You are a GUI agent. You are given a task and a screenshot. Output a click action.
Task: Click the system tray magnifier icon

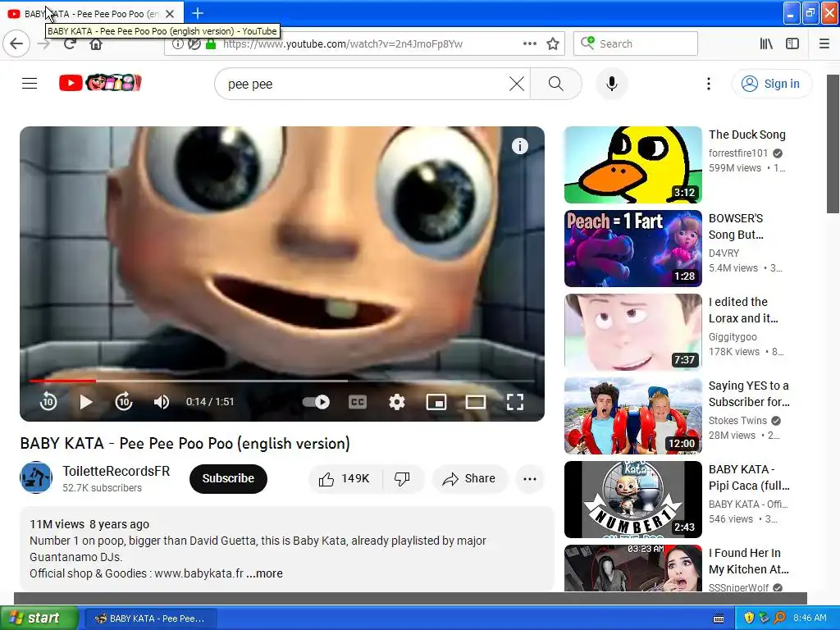point(779,619)
